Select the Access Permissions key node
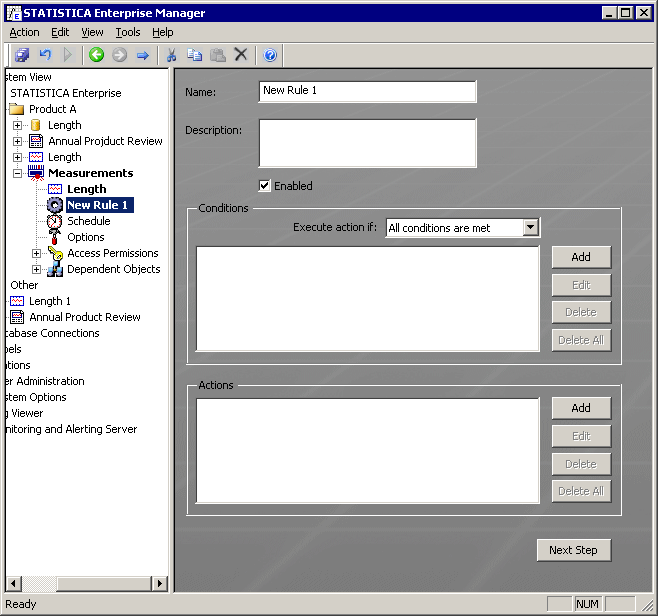This screenshot has width=658, height=616. (112, 253)
